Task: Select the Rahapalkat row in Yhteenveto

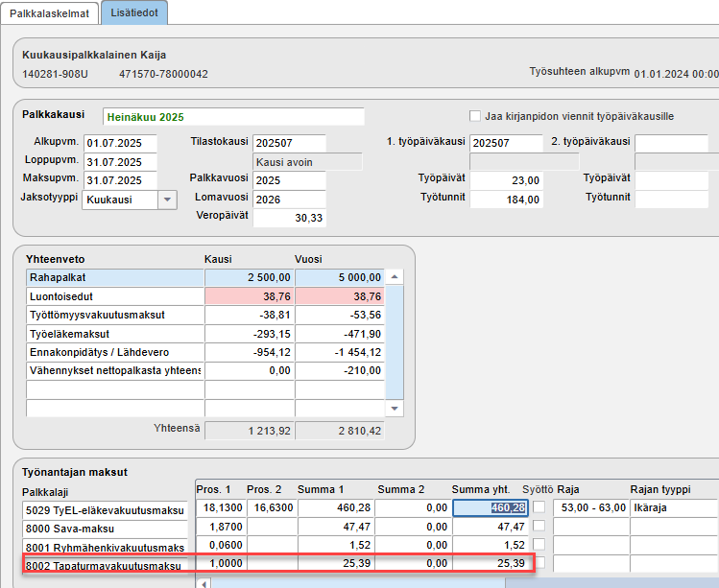Action: tap(114, 277)
